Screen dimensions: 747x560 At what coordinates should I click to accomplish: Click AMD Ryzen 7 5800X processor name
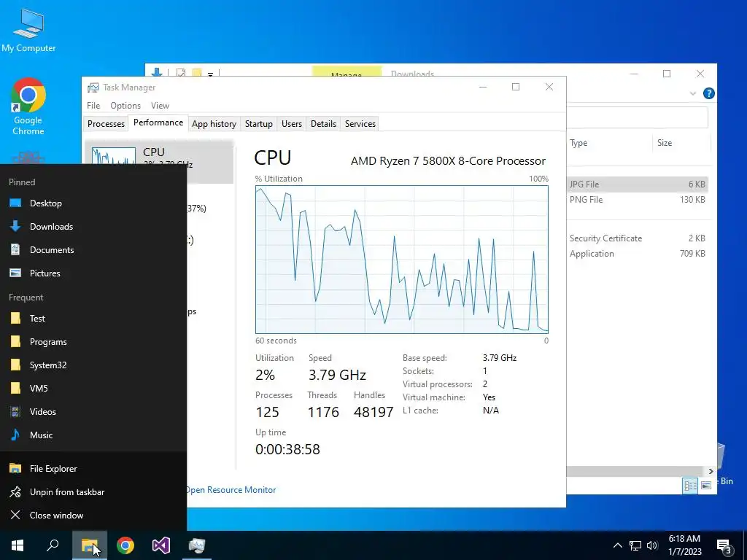(449, 161)
